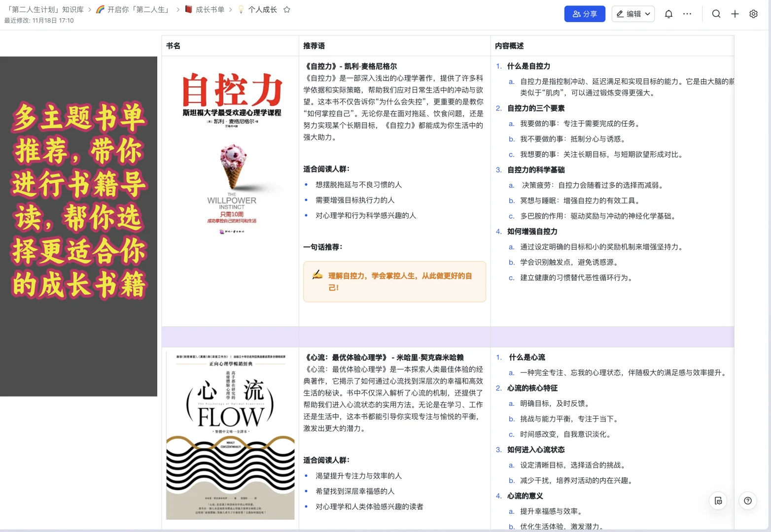Click bullet 渴望提升专注力与效率的人
771x532 pixels.
(358, 475)
